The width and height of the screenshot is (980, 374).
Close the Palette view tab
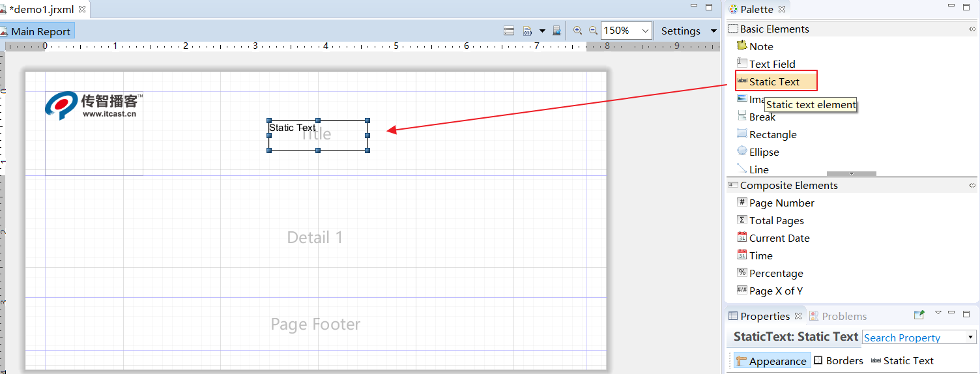coord(782,9)
